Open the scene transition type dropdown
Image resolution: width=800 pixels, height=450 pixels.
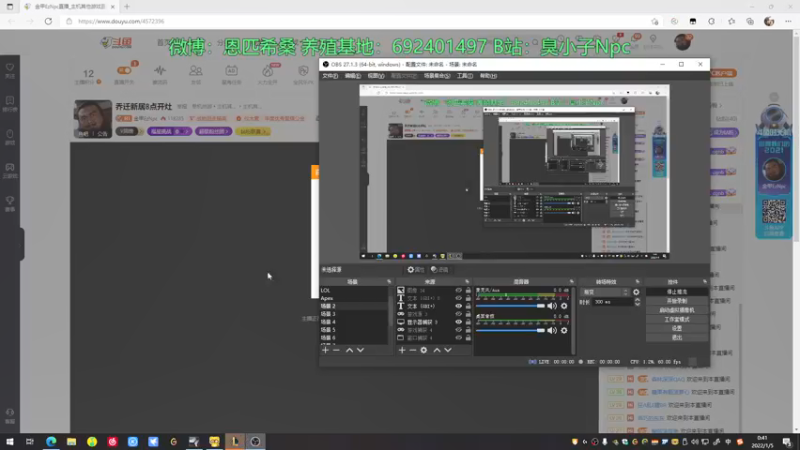coord(605,292)
